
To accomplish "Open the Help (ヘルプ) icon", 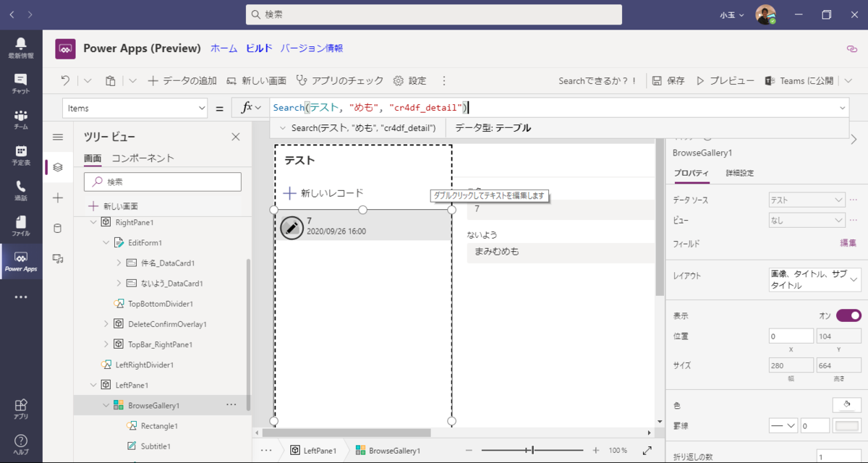I will pos(20,444).
